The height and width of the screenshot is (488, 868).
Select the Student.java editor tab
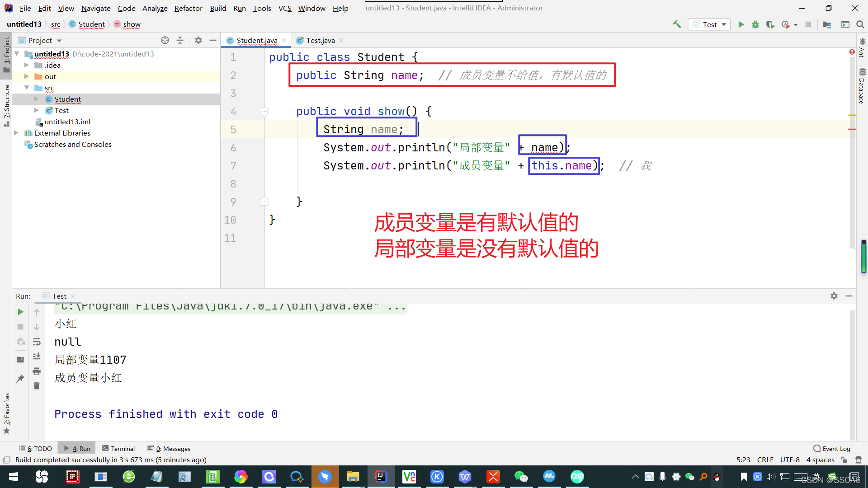[x=256, y=40]
